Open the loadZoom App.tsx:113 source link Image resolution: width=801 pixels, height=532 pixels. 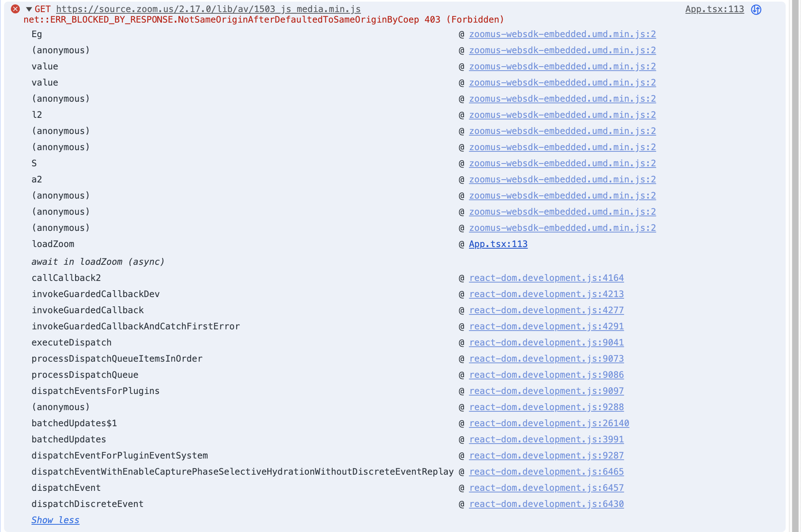pos(498,244)
